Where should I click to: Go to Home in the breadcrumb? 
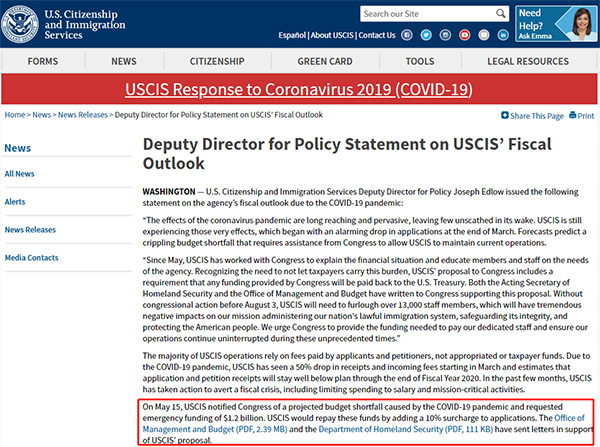click(15, 115)
